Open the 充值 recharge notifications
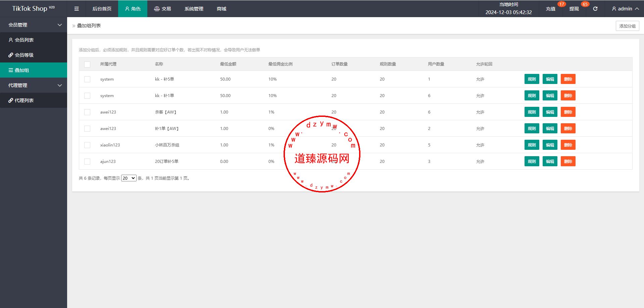The height and width of the screenshot is (308, 644). pyautogui.click(x=550, y=9)
